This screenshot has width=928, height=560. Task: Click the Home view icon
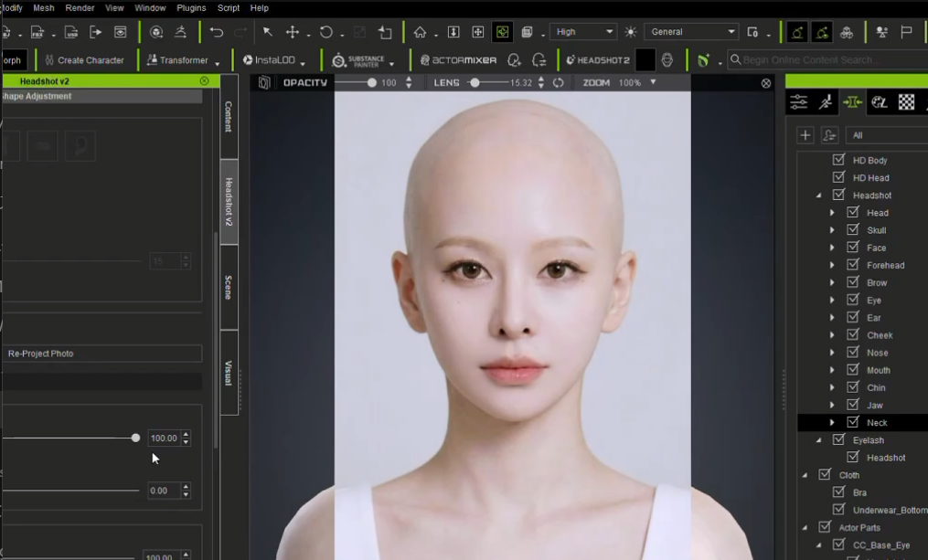[x=420, y=32]
